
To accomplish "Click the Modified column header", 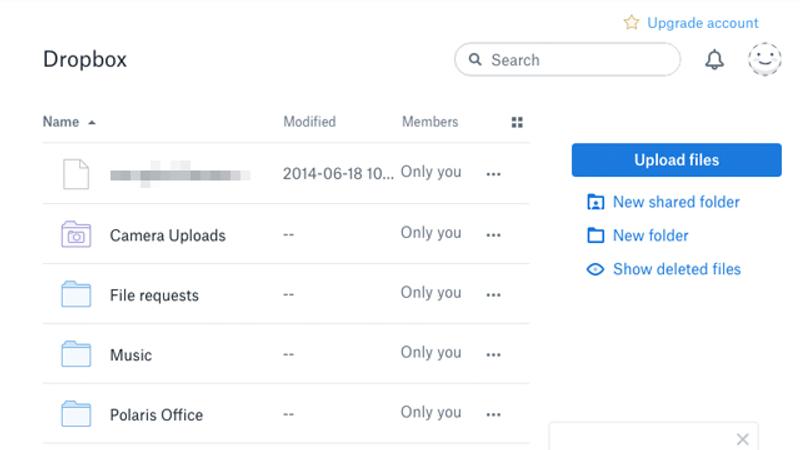I will click(x=309, y=122).
